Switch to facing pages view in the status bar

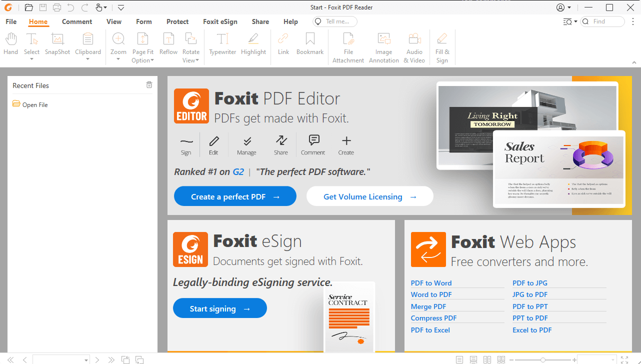pyautogui.click(x=487, y=360)
